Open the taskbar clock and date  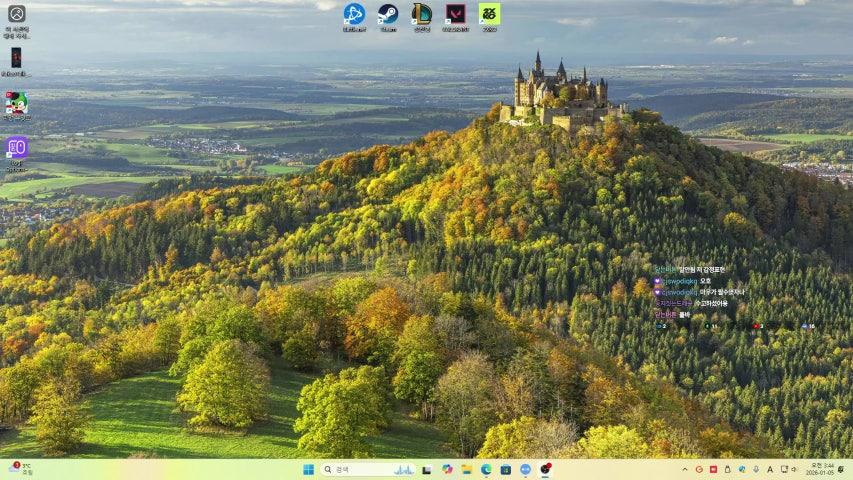(x=821, y=469)
